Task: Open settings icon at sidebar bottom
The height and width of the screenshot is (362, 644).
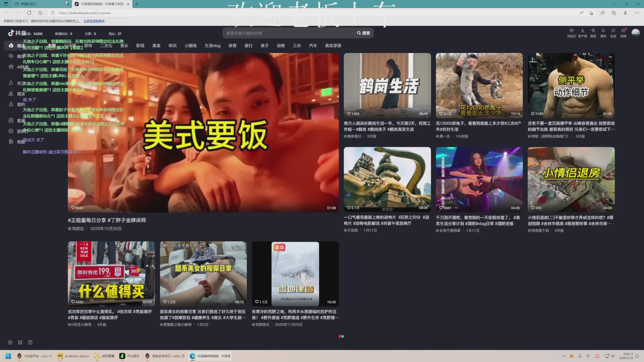Action: coord(10,342)
